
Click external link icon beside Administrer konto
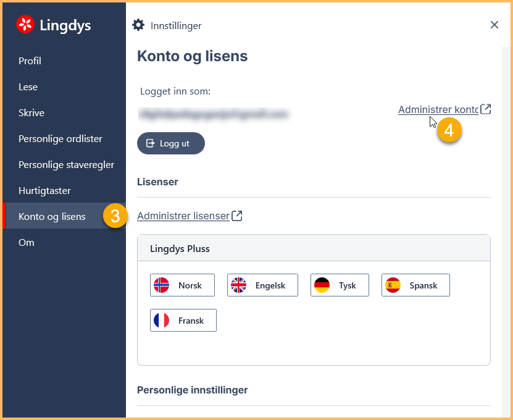point(486,109)
